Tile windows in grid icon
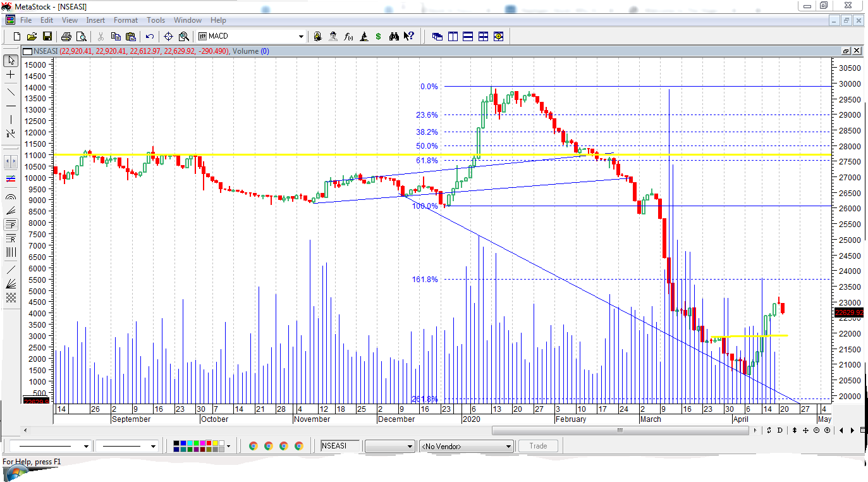The height and width of the screenshot is (482, 868). (483, 37)
